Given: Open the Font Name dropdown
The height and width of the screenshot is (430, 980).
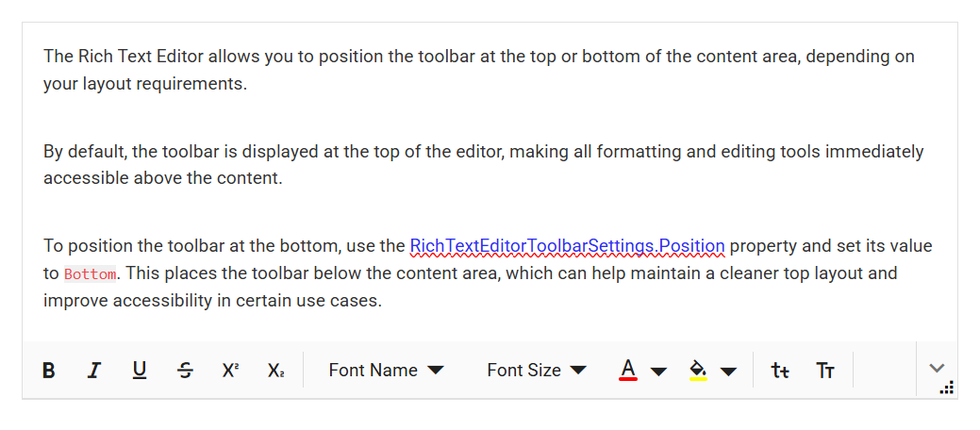Looking at the screenshot, I should [387, 370].
